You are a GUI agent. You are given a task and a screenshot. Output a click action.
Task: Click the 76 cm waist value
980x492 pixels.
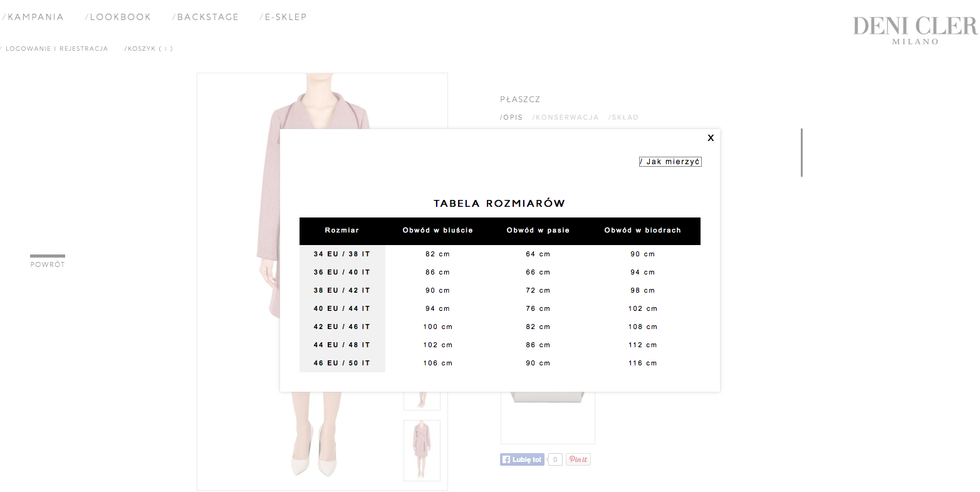point(538,308)
